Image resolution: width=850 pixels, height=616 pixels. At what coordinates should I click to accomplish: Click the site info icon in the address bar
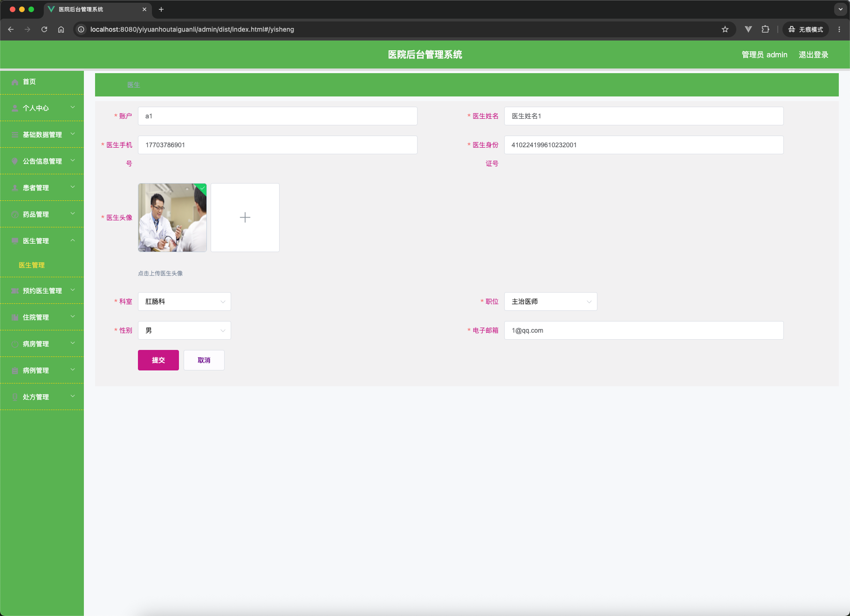pos(81,29)
